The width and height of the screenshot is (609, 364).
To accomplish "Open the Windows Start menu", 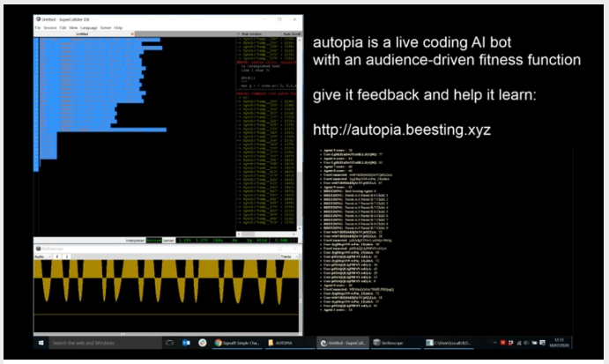I will (x=41, y=343).
